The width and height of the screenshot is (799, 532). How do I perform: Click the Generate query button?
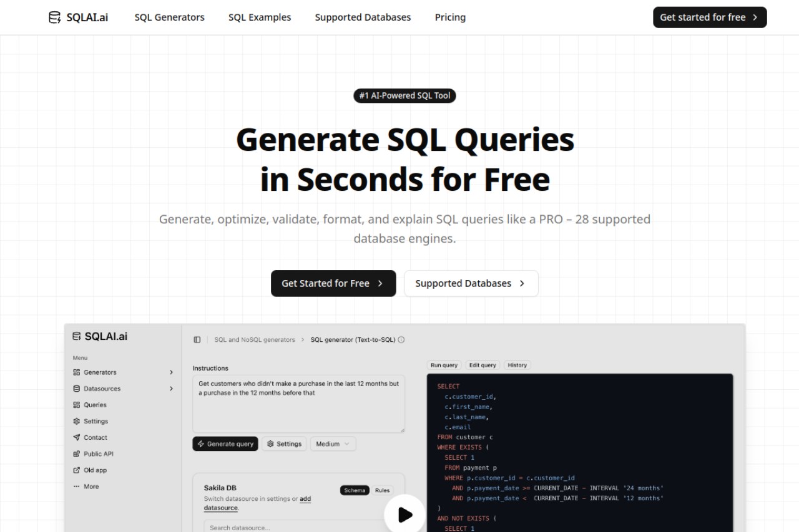225,444
